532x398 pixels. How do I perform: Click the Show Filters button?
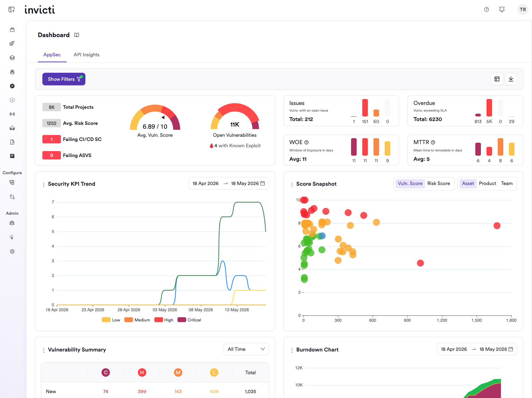[x=64, y=79]
